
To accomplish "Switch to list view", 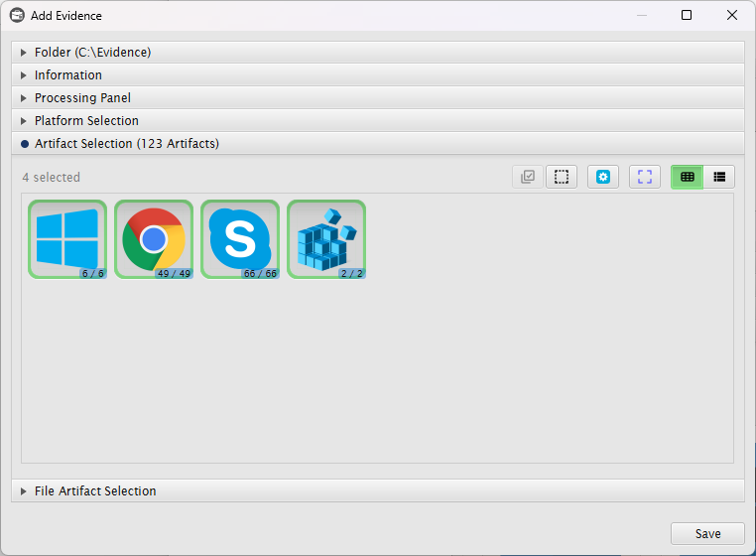I will point(719,177).
